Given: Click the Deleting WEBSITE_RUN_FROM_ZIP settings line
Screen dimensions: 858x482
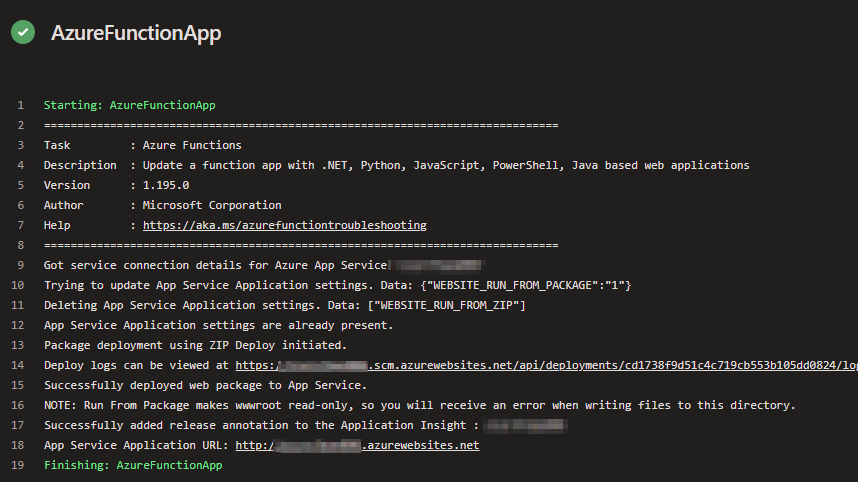Looking at the screenshot, I should click(x=284, y=305).
